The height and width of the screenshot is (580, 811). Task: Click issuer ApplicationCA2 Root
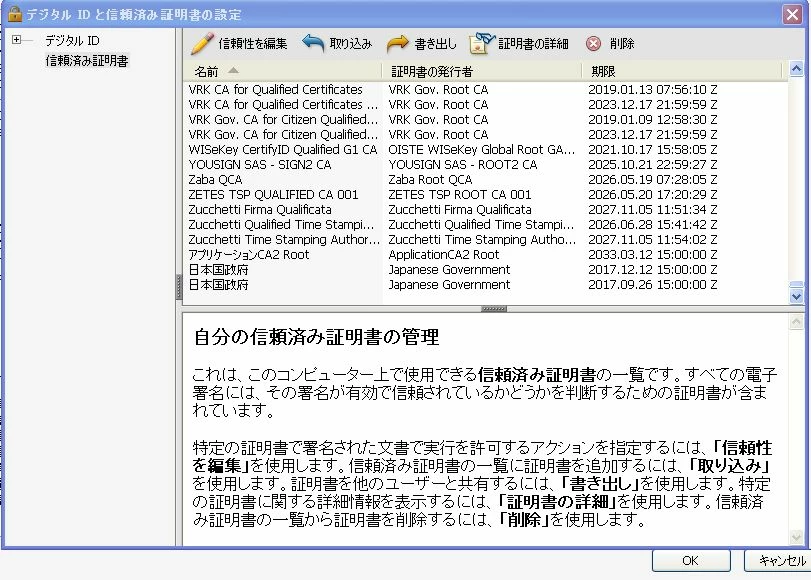[x=444, y=255]
